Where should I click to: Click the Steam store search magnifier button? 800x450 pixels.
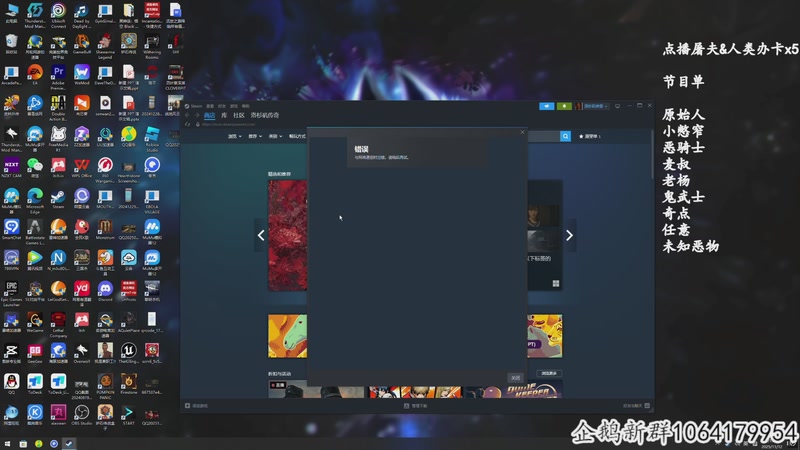565,136
